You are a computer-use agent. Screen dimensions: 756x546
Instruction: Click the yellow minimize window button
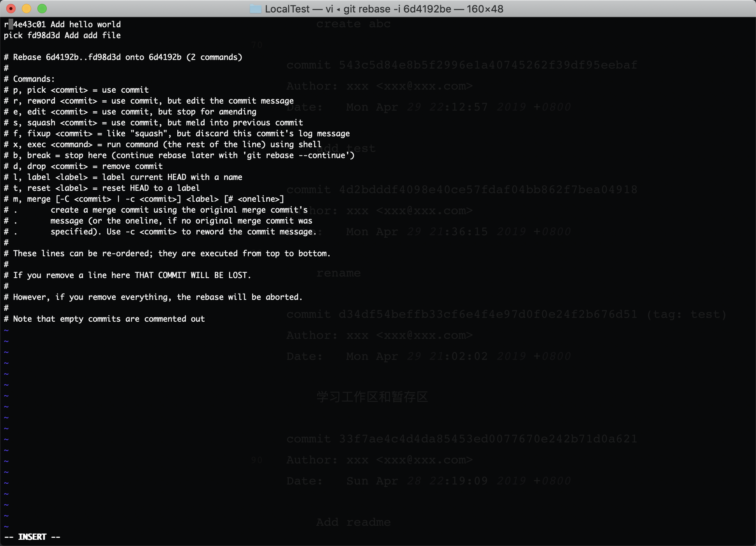pos(26,9)
